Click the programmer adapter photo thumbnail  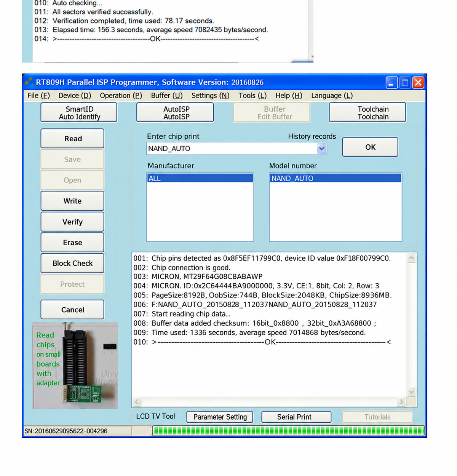[x=75, y=366]
